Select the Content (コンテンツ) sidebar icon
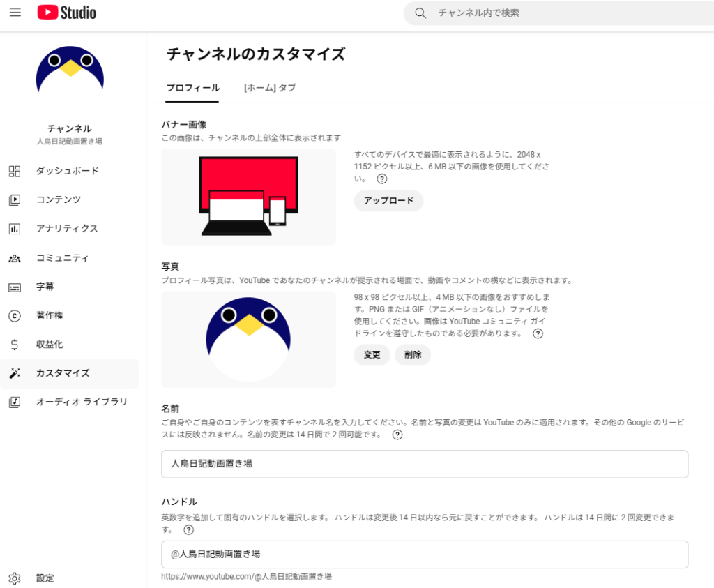Viewport: 714px width, 588px height. tap(15, 200)
